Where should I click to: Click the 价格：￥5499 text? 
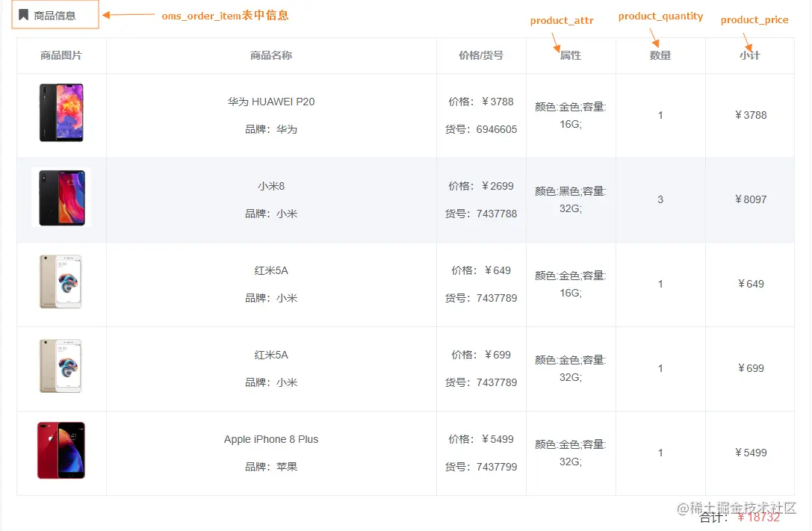coord(481,439)
